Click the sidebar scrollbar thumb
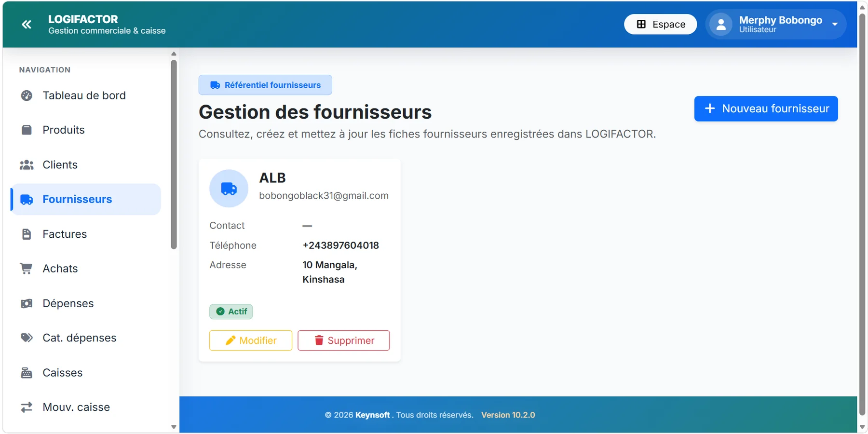 point(174,154)
